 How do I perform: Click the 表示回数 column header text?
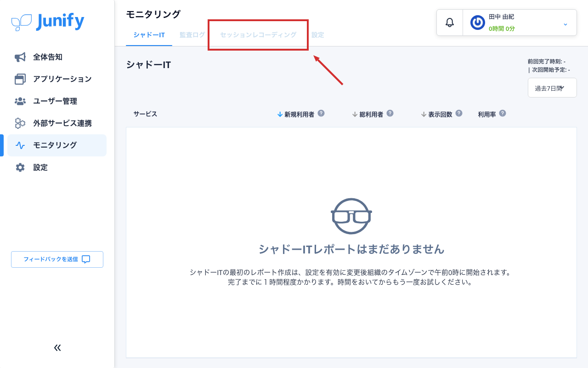440,114
